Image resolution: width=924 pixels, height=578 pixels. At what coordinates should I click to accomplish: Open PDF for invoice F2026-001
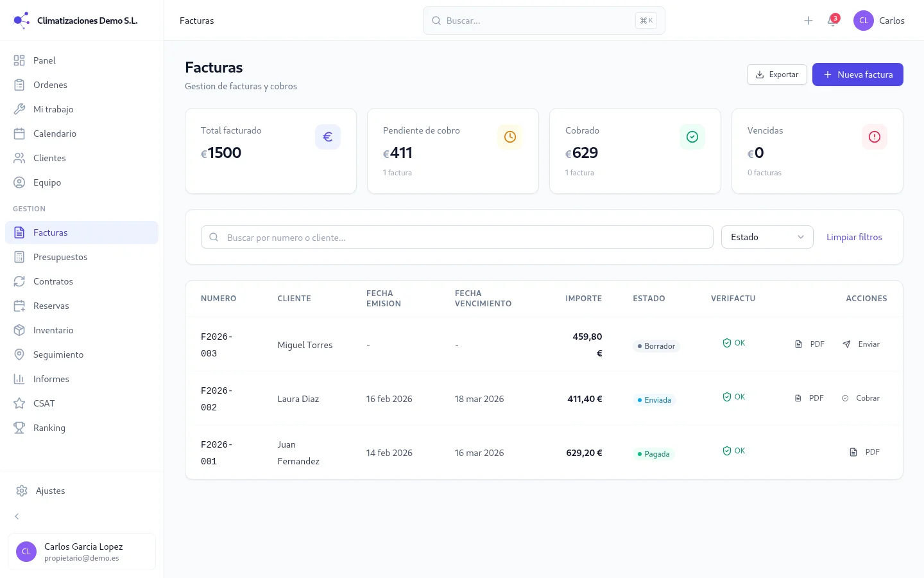[x=864, y=452]
